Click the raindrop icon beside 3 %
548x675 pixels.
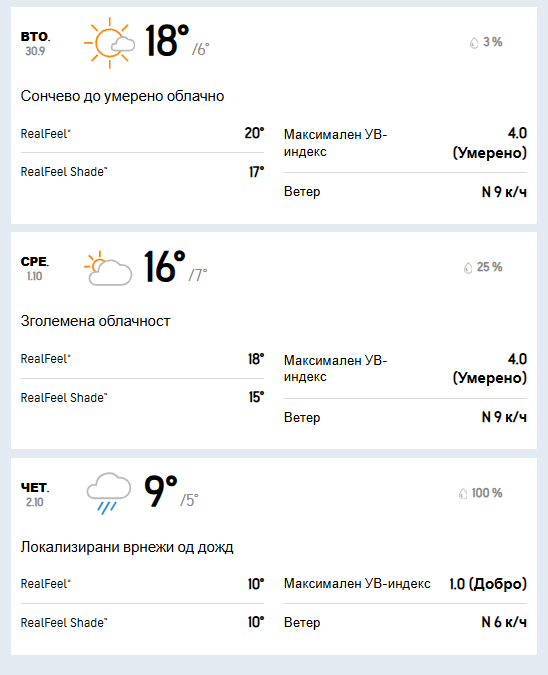pyautogui.click(x=474, y=43)
